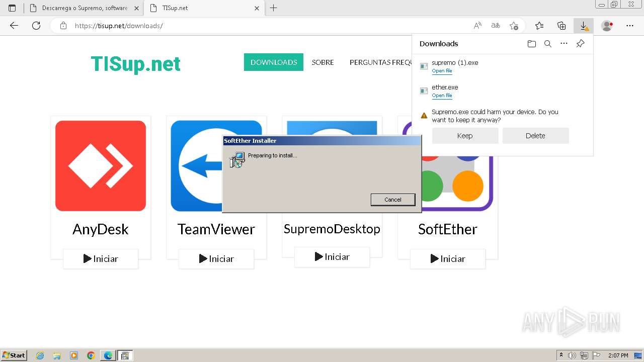This screenshot has width=644, height=362.
Task: Click Iniciar under SoftEther
Action: [448, 259]
